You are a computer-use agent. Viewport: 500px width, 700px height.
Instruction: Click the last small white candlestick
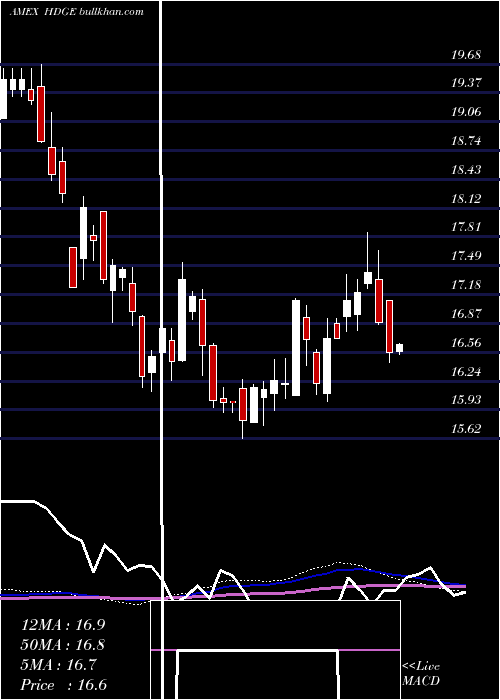pos(399,348)
